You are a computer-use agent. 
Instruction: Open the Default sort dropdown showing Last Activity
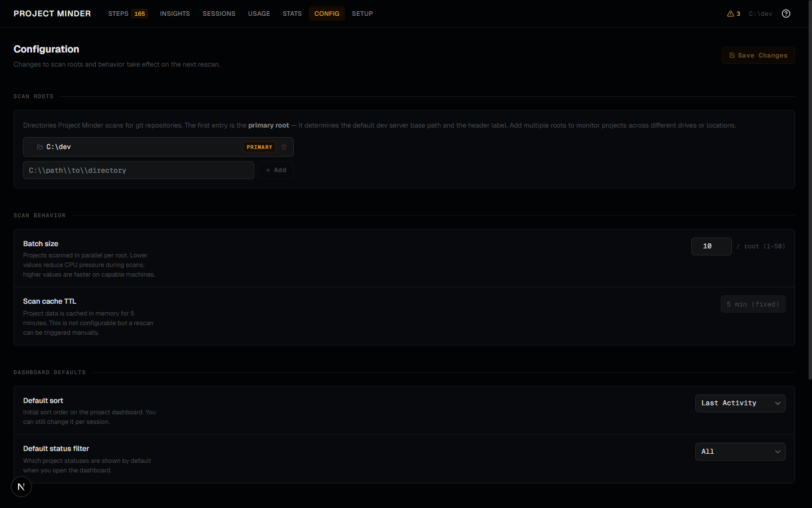click(740, 403)
